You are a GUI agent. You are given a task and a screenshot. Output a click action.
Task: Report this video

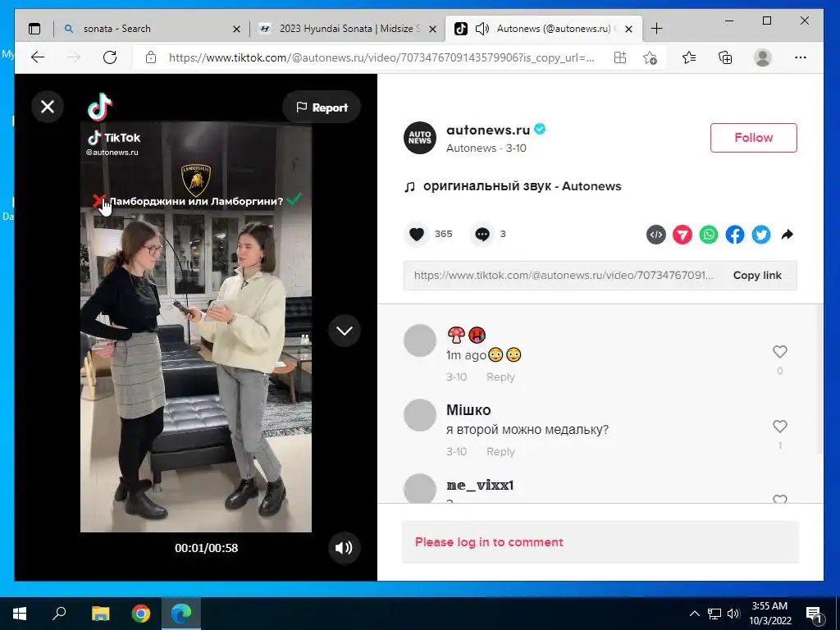pyautogui.click(x=322, y=107)
